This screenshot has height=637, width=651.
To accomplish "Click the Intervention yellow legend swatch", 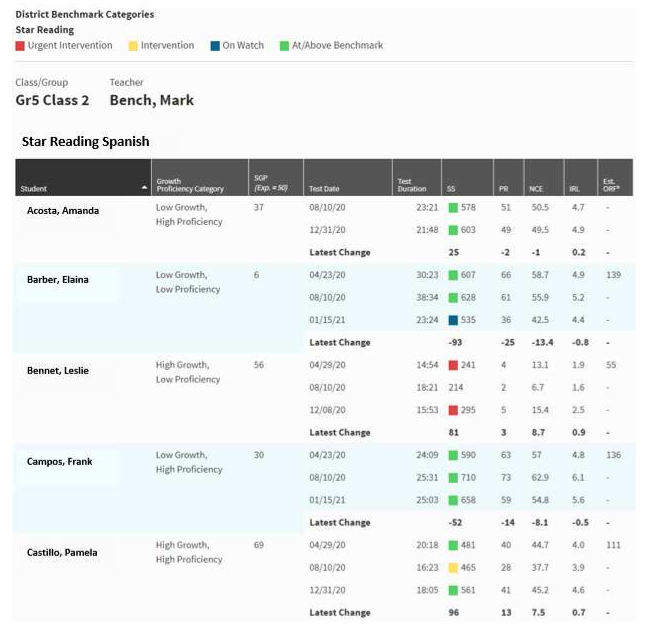I will 133,46.
